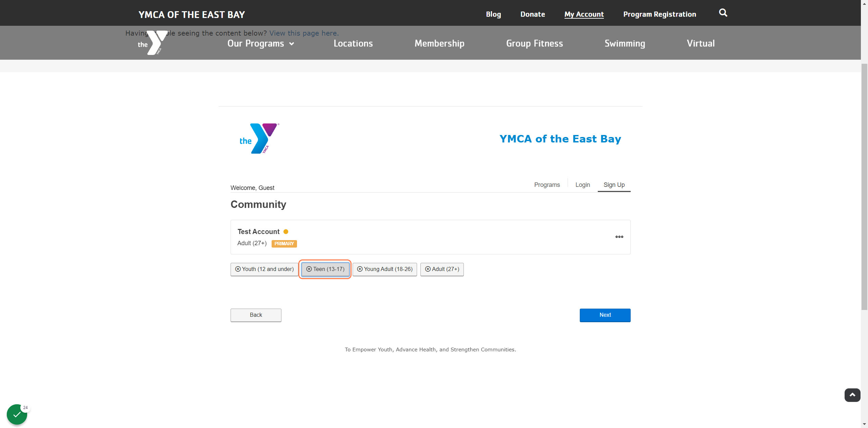The image size is (868, 428).
Task: Select the Sign Up tab
Action: [x=614, y=185]
